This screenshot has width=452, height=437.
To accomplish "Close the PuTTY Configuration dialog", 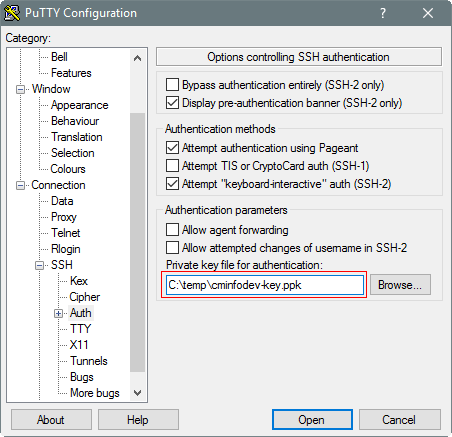I will click(428, 13).
